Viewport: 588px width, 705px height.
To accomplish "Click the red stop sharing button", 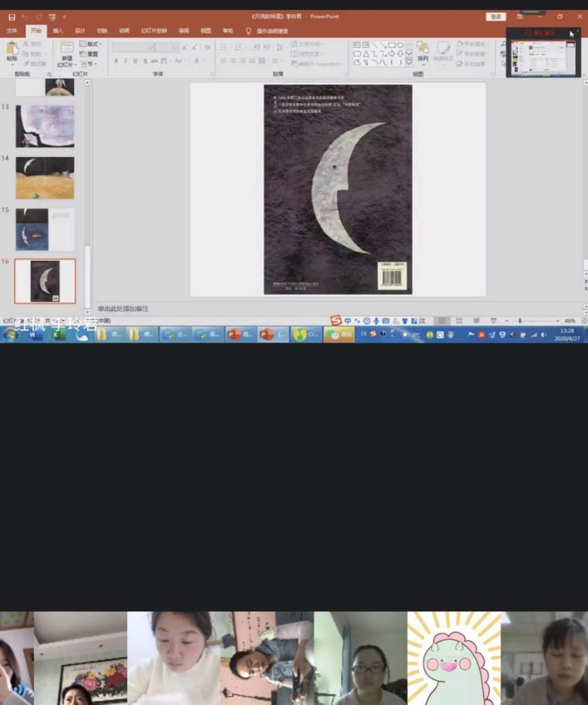I will pyautogui.click(x=540, y=33).
